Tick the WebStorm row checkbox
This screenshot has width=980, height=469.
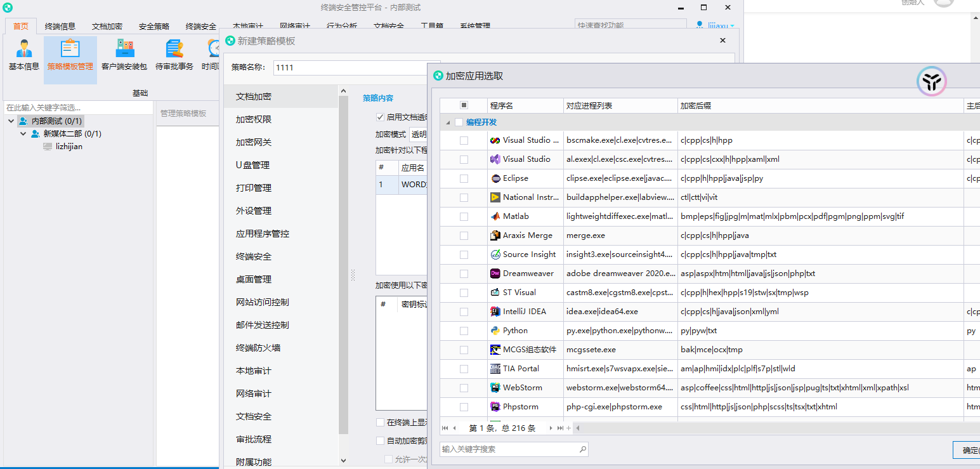[x=464, y=388]
